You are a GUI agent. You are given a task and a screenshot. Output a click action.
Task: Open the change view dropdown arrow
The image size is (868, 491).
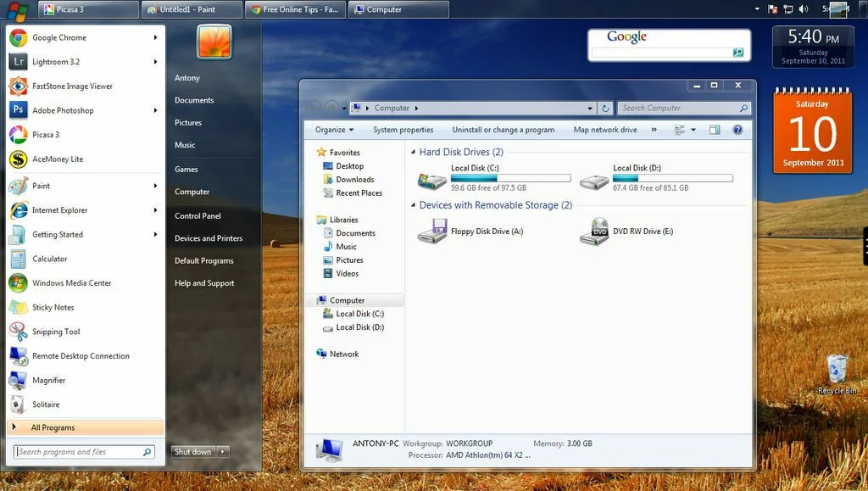click(x=693, y=130)
